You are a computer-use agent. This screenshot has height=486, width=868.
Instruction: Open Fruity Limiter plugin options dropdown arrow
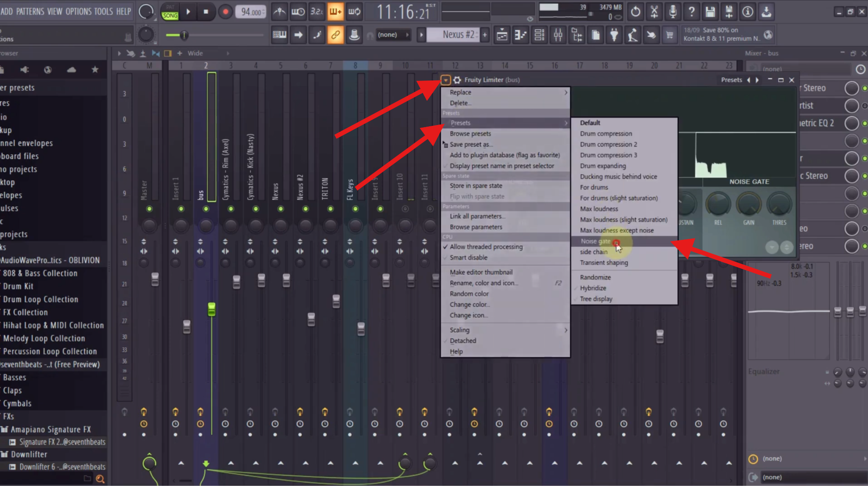click(445, 80)
